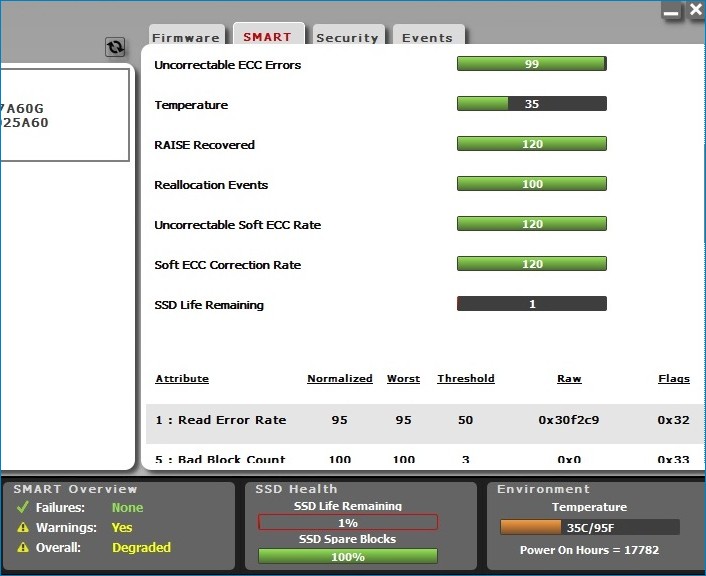The image size is (706, 576).
Task: Click the Threshold column header
Action: 465,379
